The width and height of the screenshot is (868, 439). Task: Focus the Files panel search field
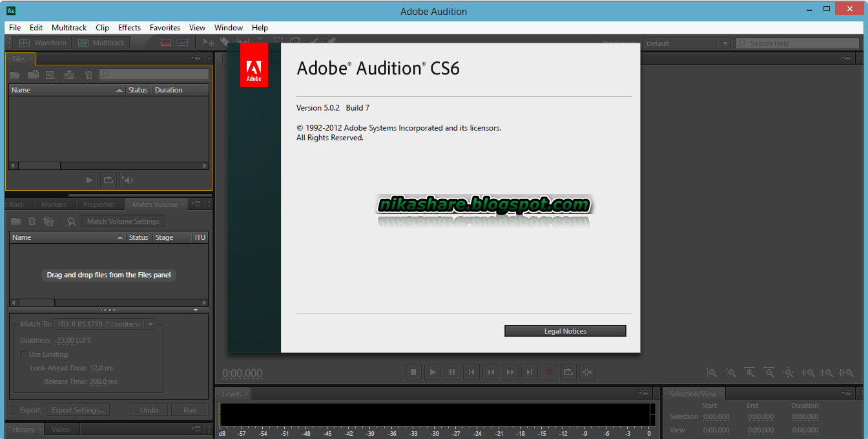coord(154,75)
